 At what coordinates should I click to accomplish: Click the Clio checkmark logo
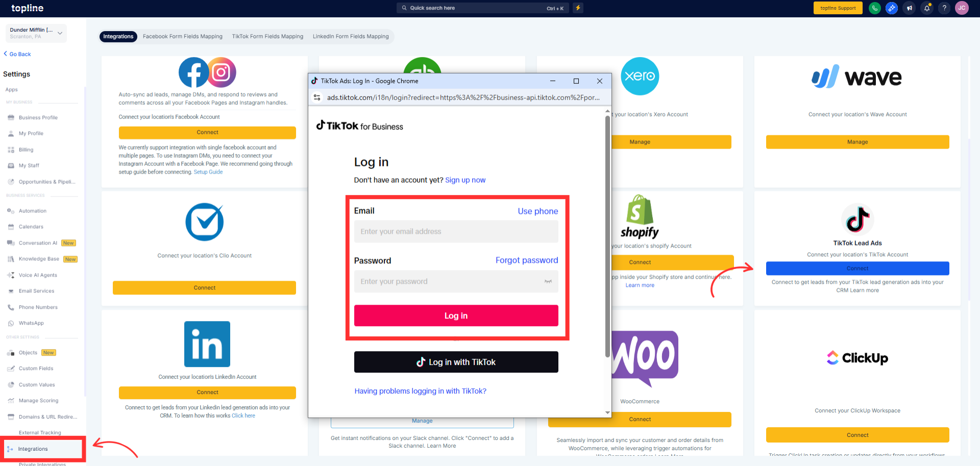coord(205,222)
